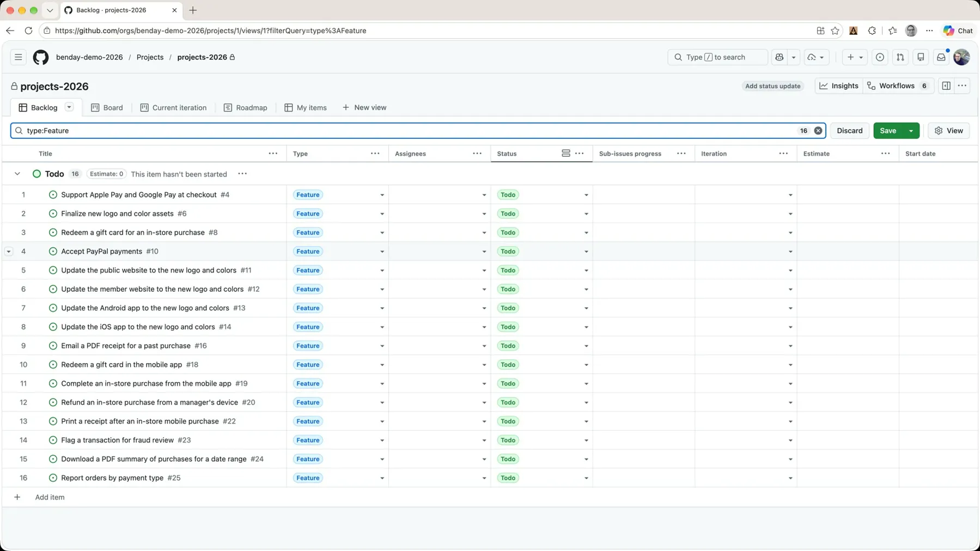Open Assignees column options menu

pyautogui.click(x=477, y=154)
